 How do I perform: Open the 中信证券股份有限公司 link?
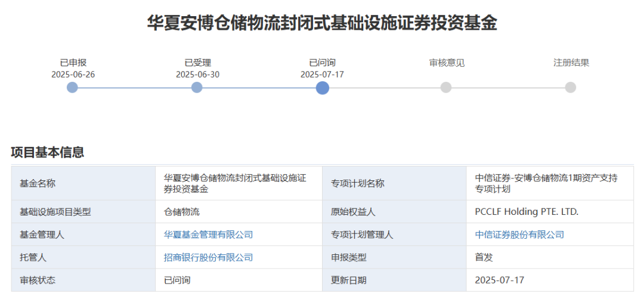(519, 235)
